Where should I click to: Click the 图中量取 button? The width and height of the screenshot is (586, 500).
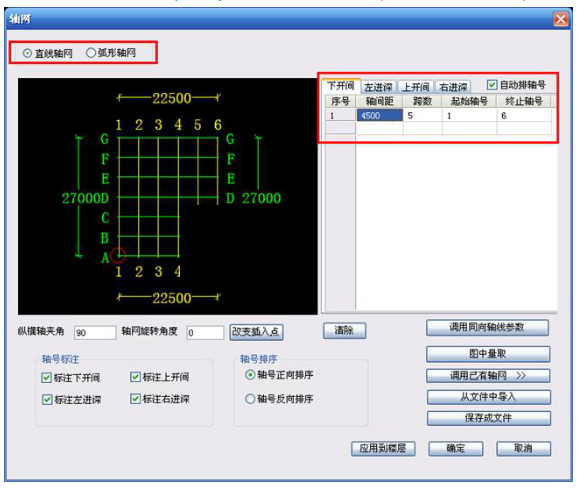pyautogui.click(x=488, y=354)
